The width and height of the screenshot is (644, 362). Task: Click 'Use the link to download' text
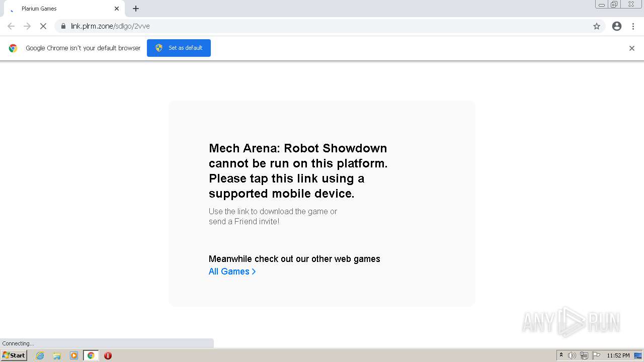pyautogui.click(x=273, y=216)
